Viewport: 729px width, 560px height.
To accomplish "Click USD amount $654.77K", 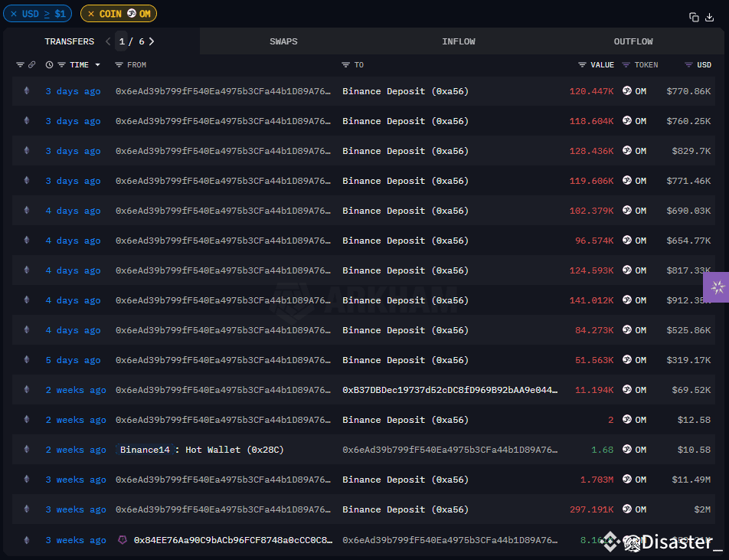I will click(x=688, y=241).
